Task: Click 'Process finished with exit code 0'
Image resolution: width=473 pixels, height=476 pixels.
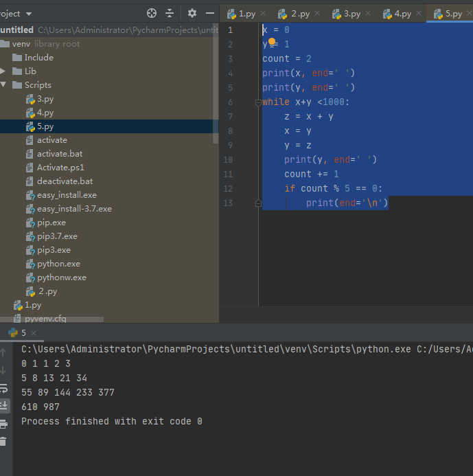Action: pyautogui.click(x=112, y=421)
